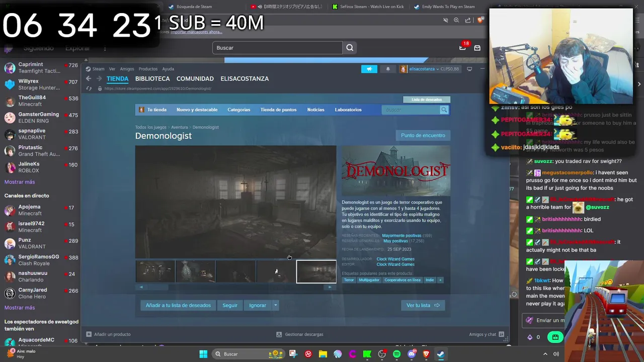The image size is (644, 362).
Task: Switch to BIBLIOTECA tab
Action: (x=152, y=79)
